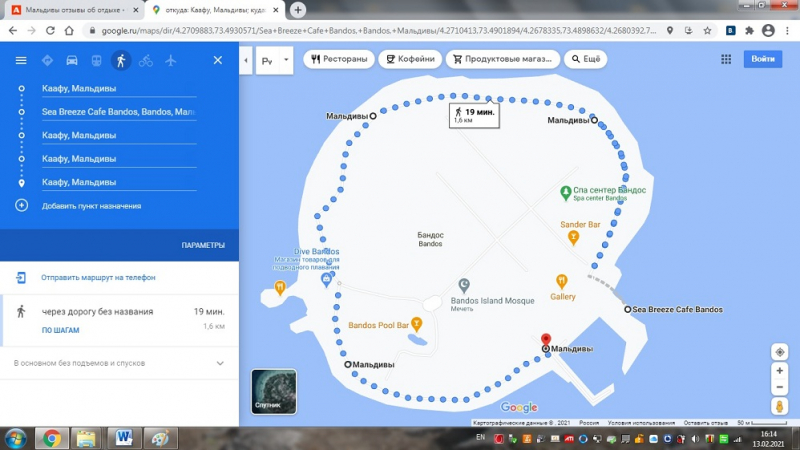Expand the elevation info chevron

point(220,363)
